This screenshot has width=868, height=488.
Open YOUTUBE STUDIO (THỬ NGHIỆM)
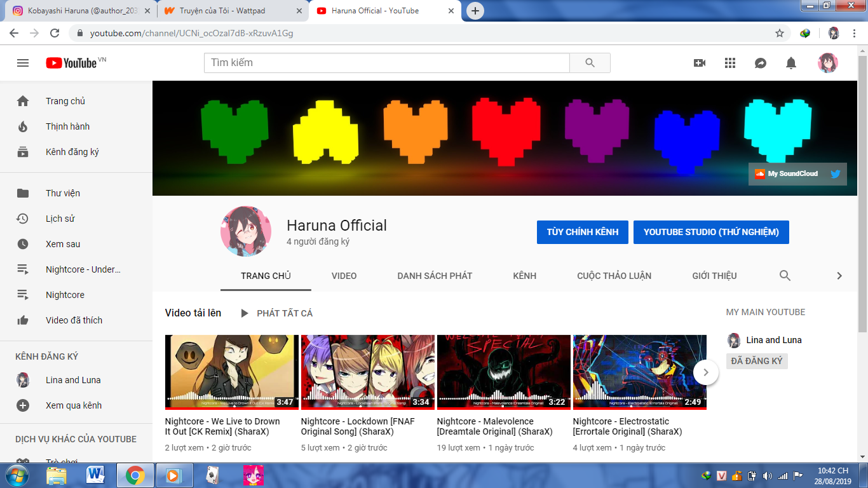pos(711,232)
